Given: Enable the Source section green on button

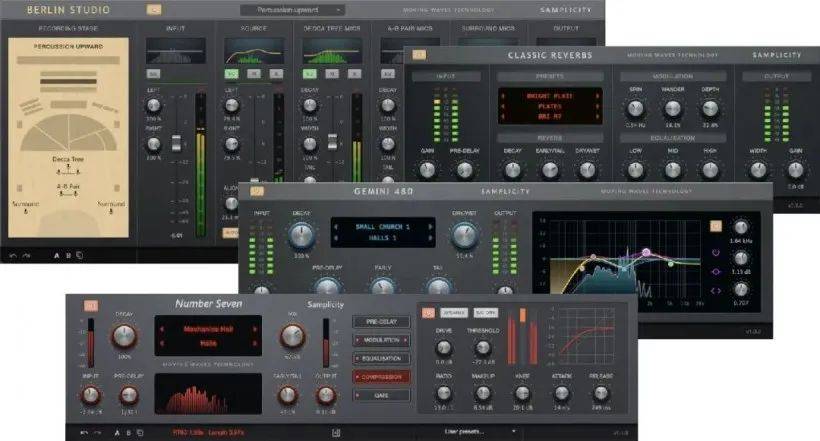Looking at the screenshot, I should point(231,74).
